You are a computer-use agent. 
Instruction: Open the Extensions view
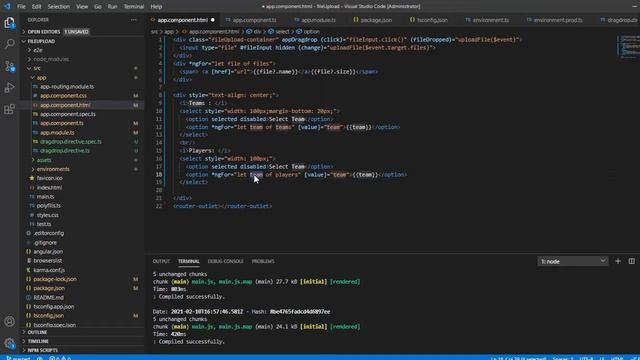click(9, 109)
